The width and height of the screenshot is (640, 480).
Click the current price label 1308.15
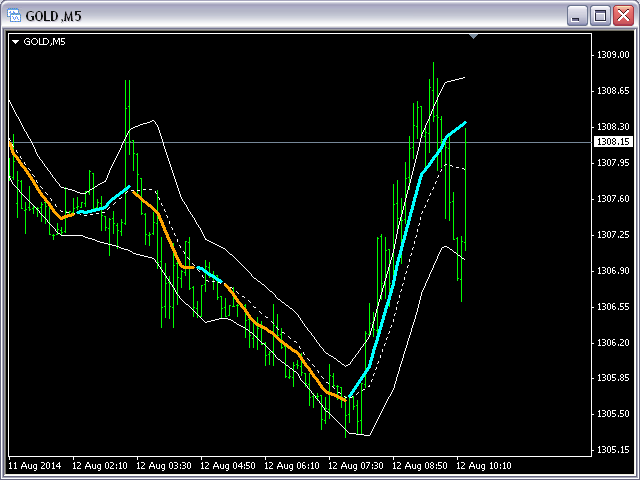(x=613, y=142)
